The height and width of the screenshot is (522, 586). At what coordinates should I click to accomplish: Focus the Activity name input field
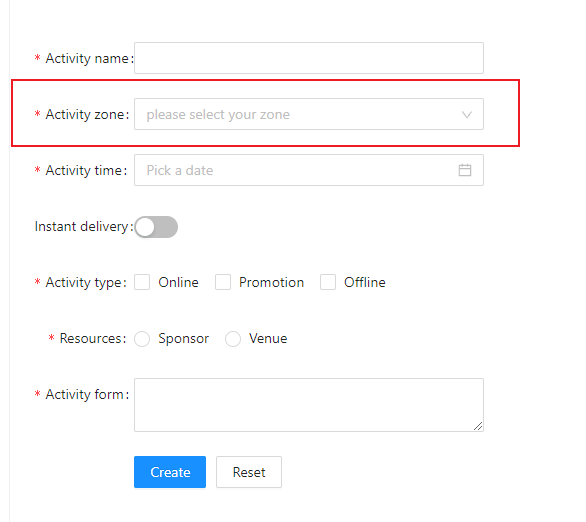pos(309,58)
